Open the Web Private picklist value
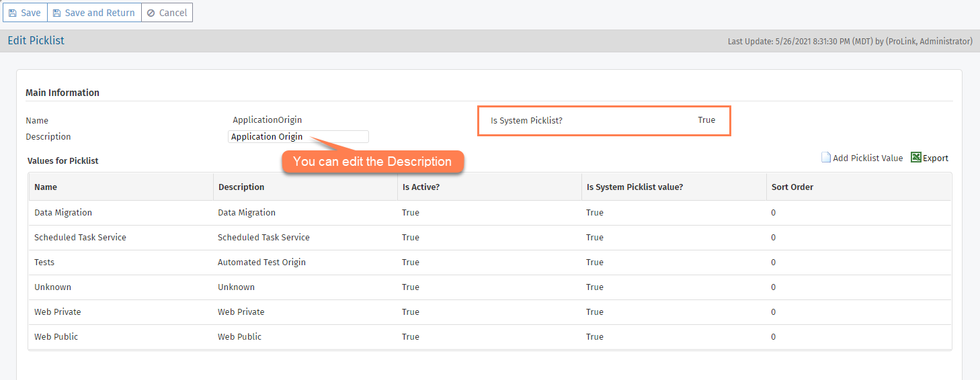 pyautogui.click(x=58, y=312)
